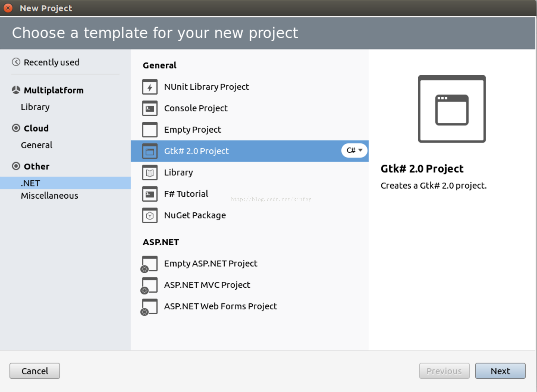Click the ASP.NET MVC Project icon
Screen dimensions: 537x392
point(150,285)
